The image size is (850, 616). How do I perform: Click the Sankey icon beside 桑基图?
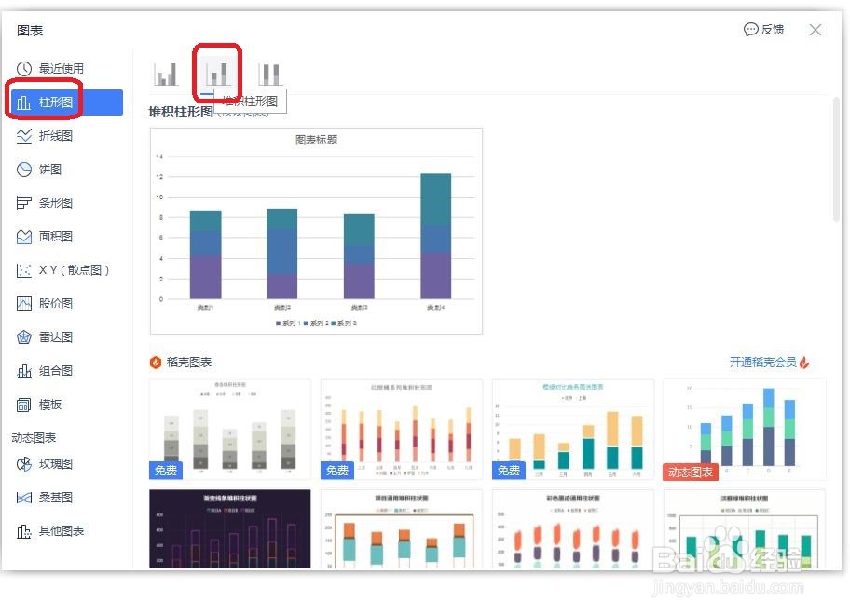coord(24,498)
